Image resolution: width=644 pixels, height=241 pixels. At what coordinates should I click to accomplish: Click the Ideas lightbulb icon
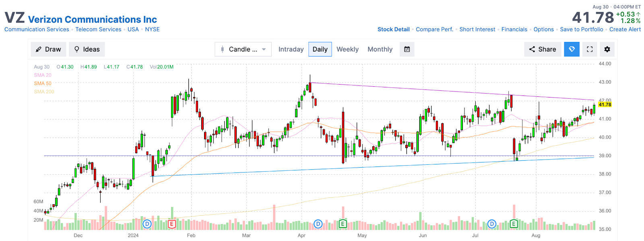77,49
